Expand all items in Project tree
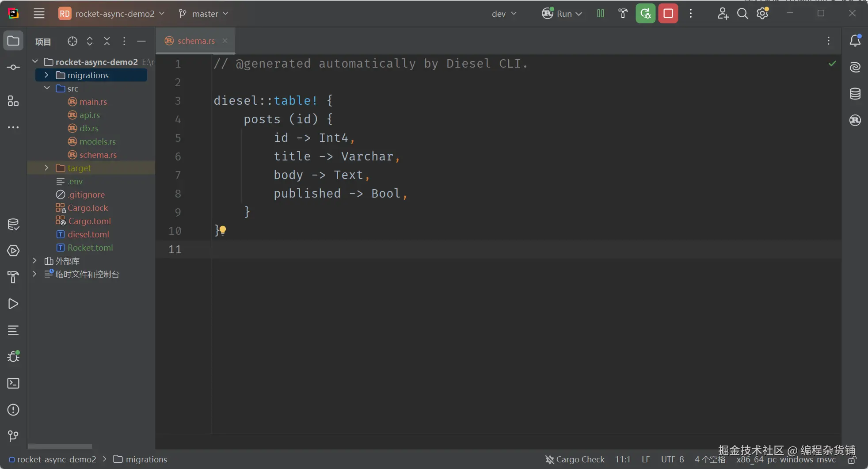The image size is (868, 469). 90,41
